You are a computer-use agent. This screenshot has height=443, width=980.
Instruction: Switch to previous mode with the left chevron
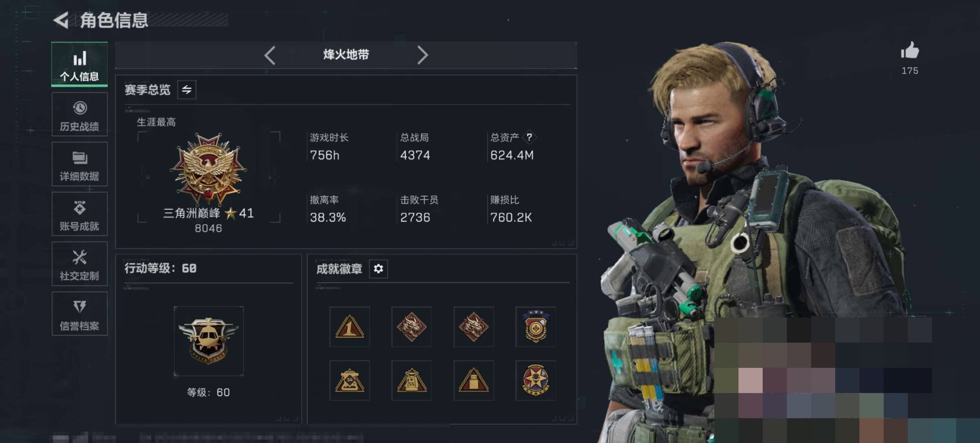(x=269, y=55)
